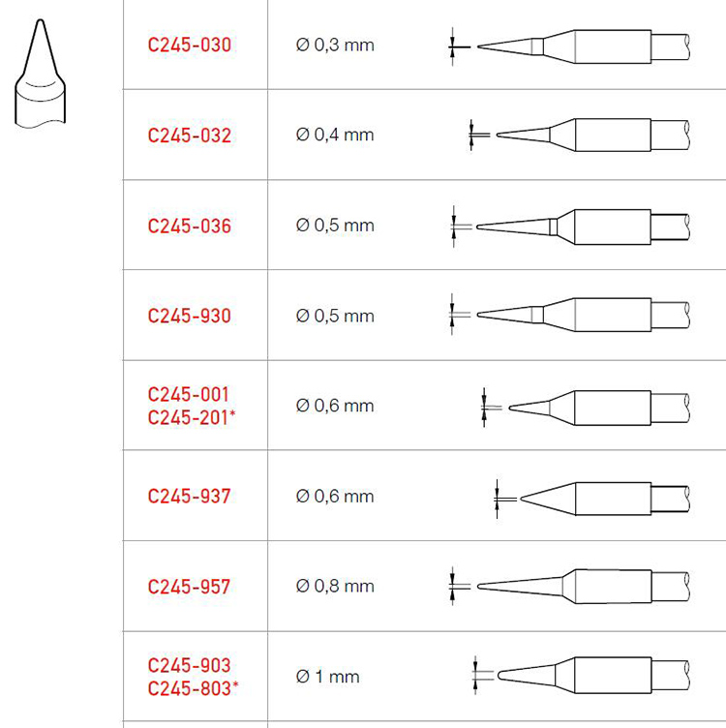
Task: Select the C245-032 tip drawing
Action: [x=579, y=135]
